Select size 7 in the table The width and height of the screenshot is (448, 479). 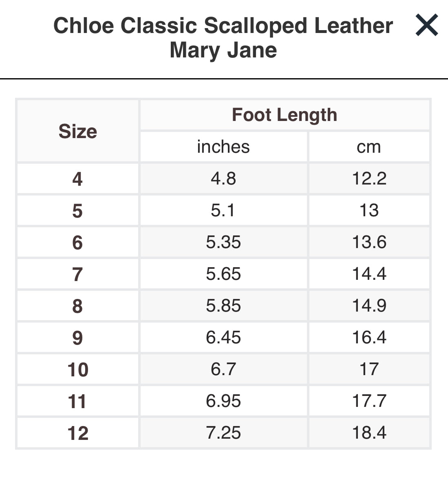tap(77, 274)
